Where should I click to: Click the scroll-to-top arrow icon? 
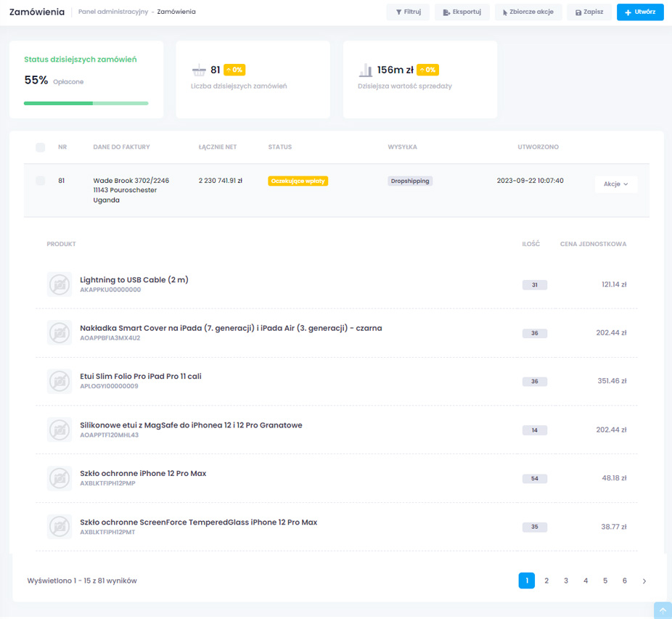[x=663, y=610]
